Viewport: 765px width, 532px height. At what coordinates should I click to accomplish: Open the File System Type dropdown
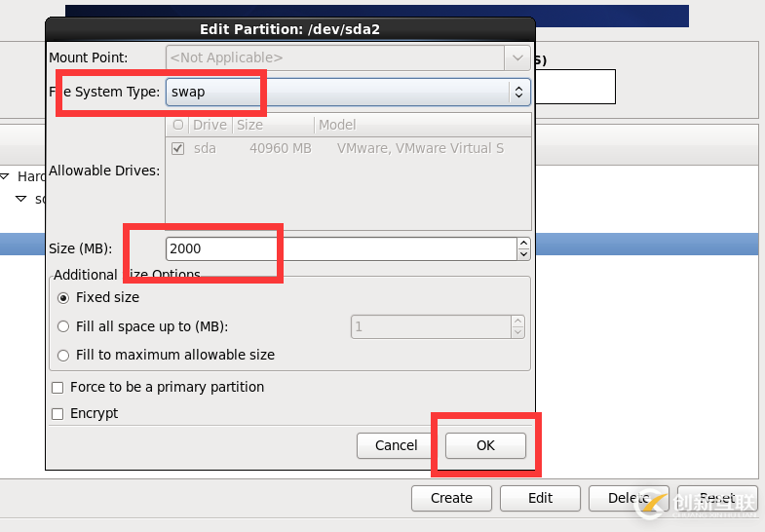click(x=348, y=93)
